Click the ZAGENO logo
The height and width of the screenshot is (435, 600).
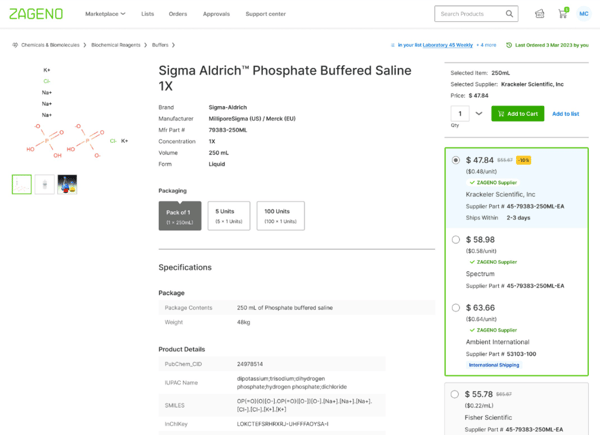pyautogui.click(x=36, y=14)
